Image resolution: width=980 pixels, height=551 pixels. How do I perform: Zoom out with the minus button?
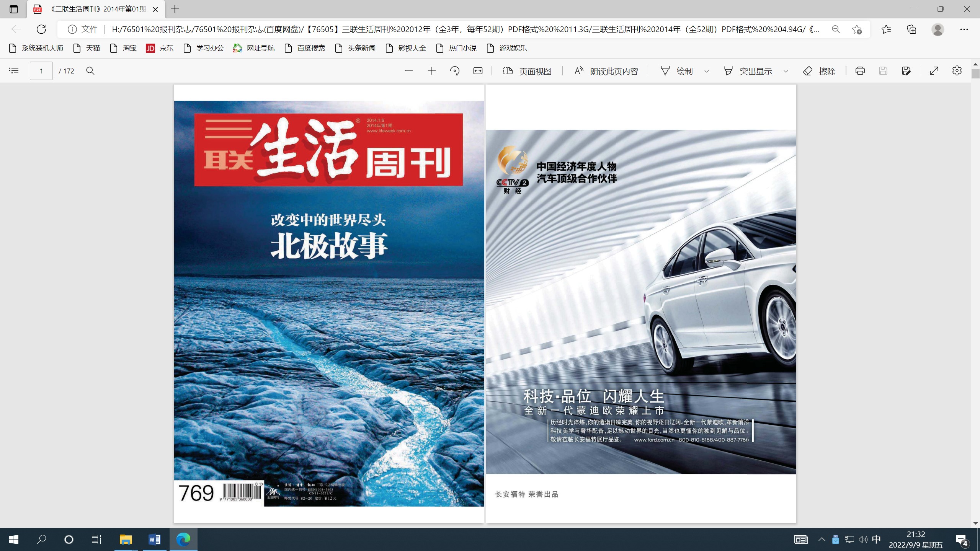409,71
